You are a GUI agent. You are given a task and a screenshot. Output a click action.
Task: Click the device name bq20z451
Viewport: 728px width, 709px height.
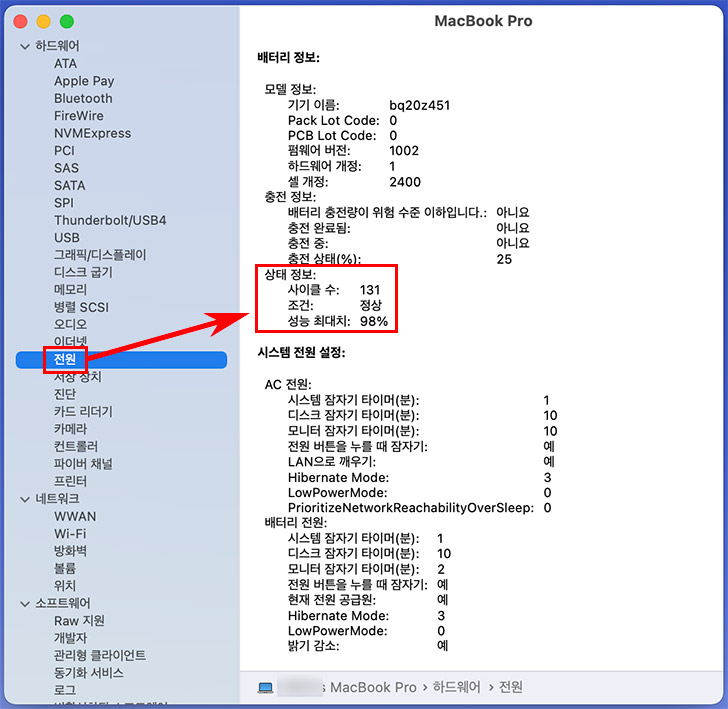(419, 105)
